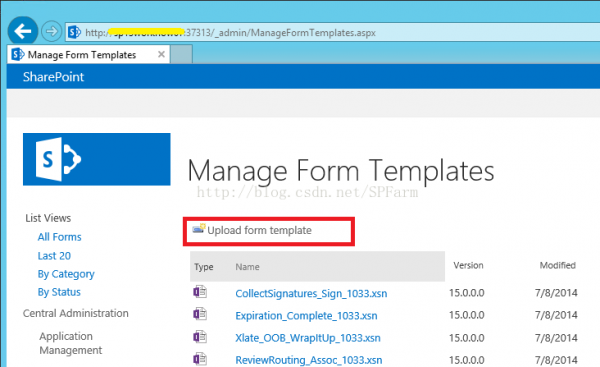Click version 15.0.0.0 of ReviewRouting_Assoc_1033.xsn
This screenshot has height=367, width=600.
[466, 360]
